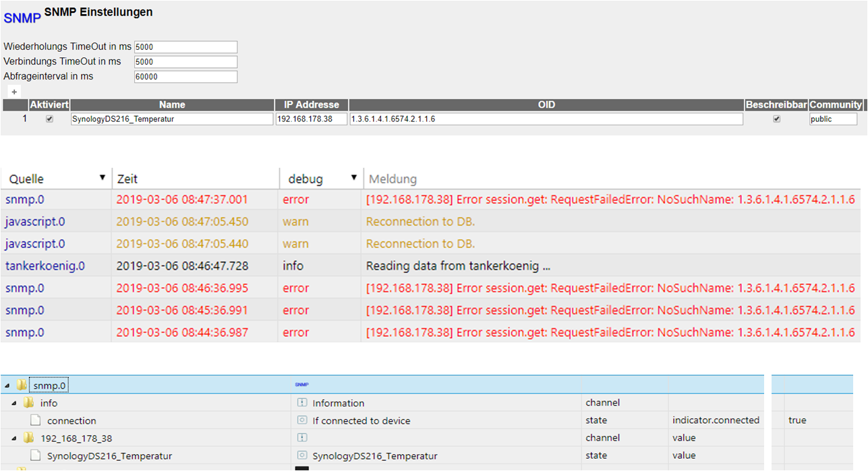Click the Meldung column header
Screen dimensions: 868x471
click(x=391, y=179)
